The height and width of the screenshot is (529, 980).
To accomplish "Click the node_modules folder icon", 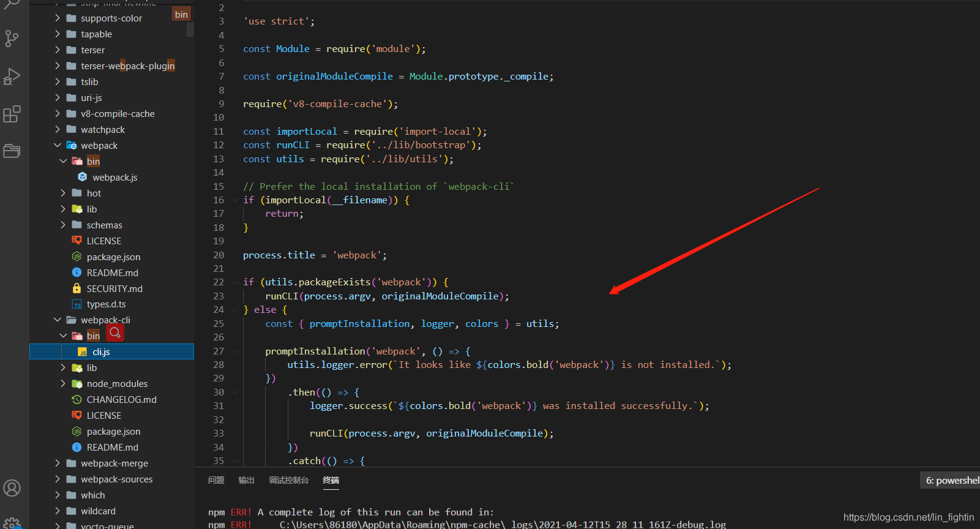I will 77,384.
